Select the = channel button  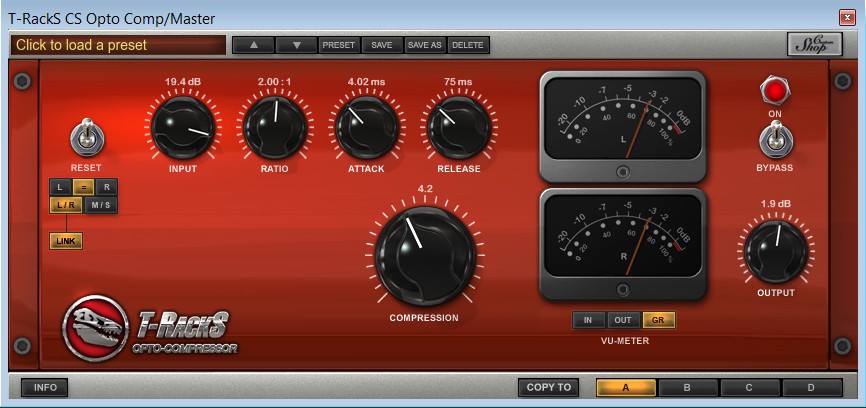pos(83,187)
